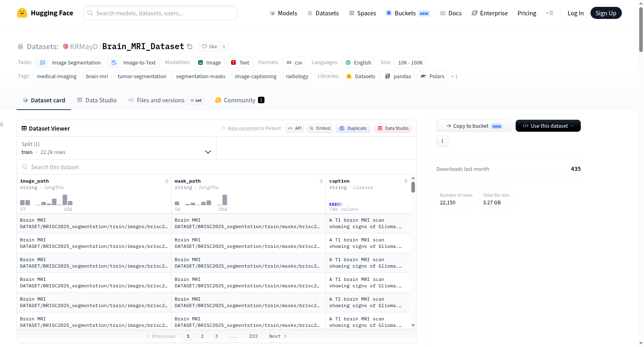
Task: Open the Pricing page
Action: pos(527,13)
